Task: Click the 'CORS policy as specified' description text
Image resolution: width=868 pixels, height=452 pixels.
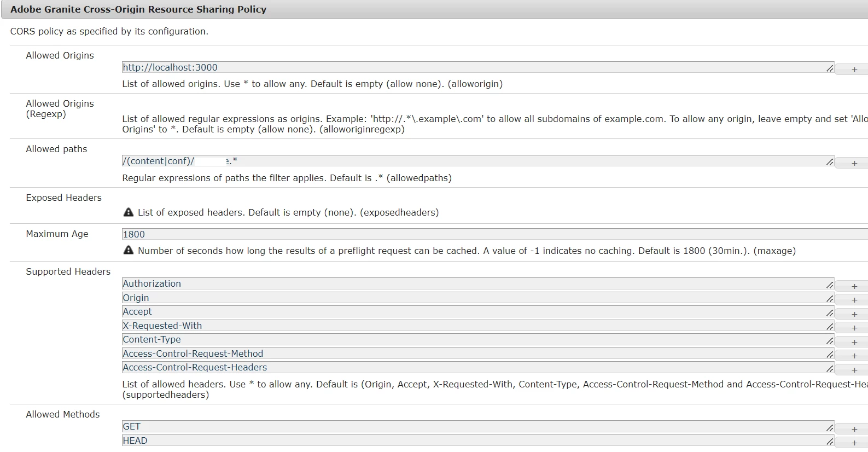Action: tap(109, 31)
